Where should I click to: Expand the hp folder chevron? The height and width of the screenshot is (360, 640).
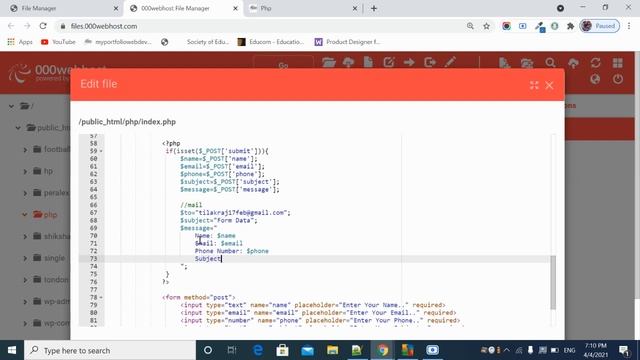(x=25, y=171)
